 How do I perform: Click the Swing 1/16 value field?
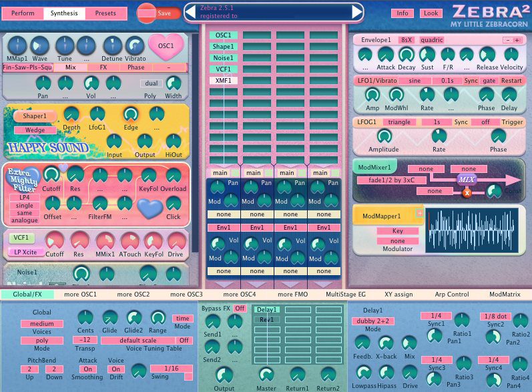click(x=172, y=369)
